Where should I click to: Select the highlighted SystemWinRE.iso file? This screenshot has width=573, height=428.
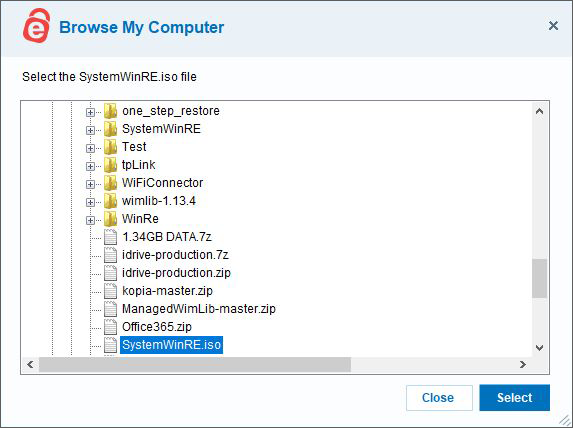tap(171, 345)
